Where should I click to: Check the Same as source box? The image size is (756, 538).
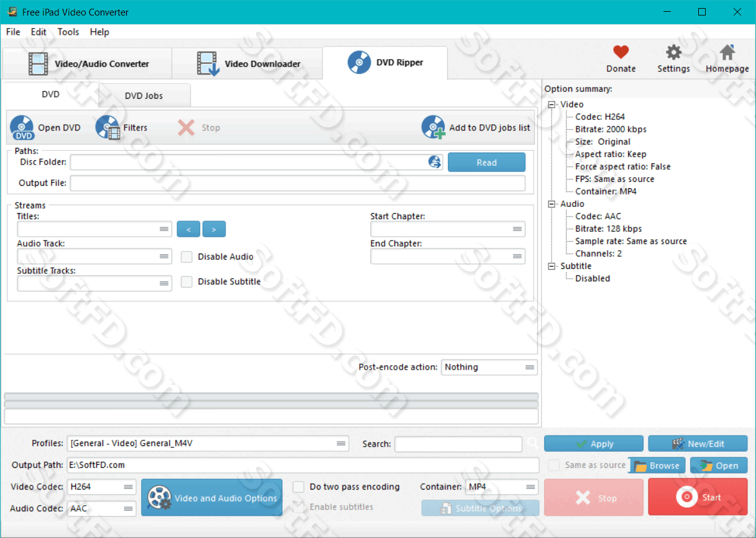554,465
